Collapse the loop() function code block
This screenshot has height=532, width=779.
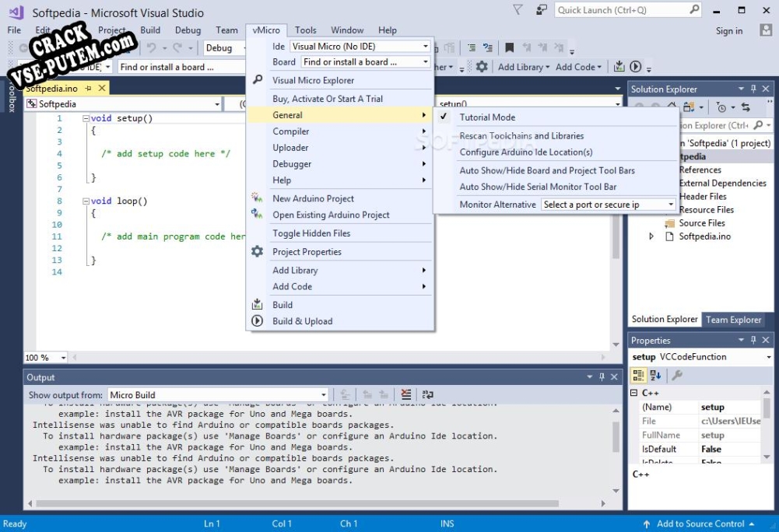click(x=86, y=201)
